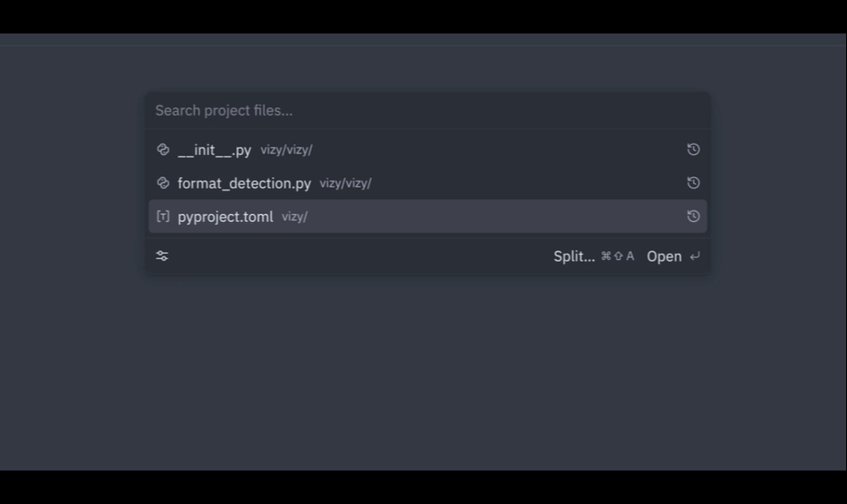Image resolution: width=847 pixels, height=504 pixels.
Task: Open the __init__.py file result
Action: (427, 150)
